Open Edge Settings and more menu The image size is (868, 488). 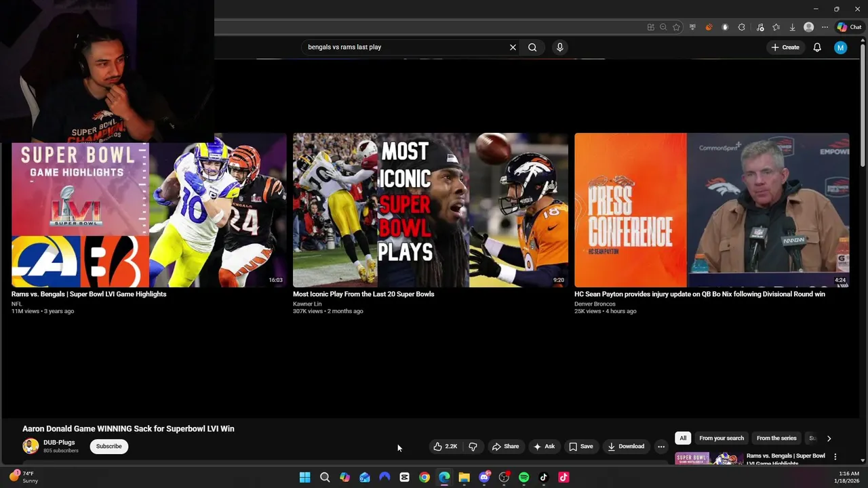pos(825,27)
